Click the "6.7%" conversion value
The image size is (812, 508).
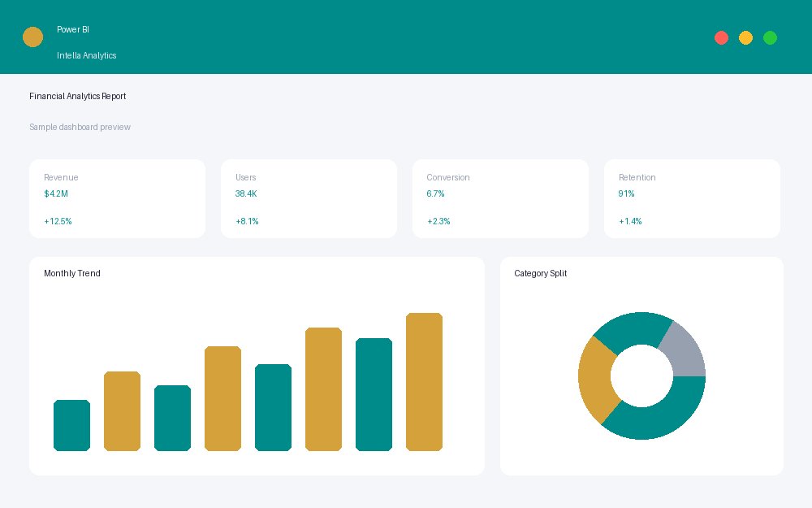pyautogui.click(x=435, y=193)
